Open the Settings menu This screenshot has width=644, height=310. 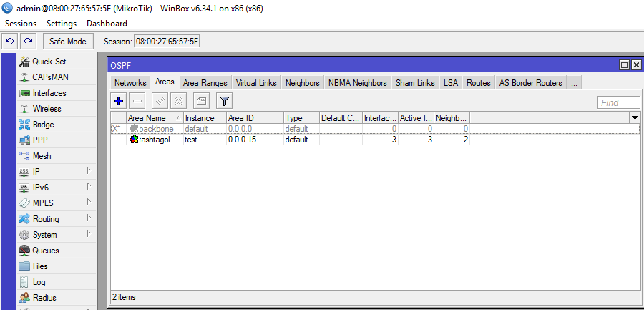click(x=62, y=24)
